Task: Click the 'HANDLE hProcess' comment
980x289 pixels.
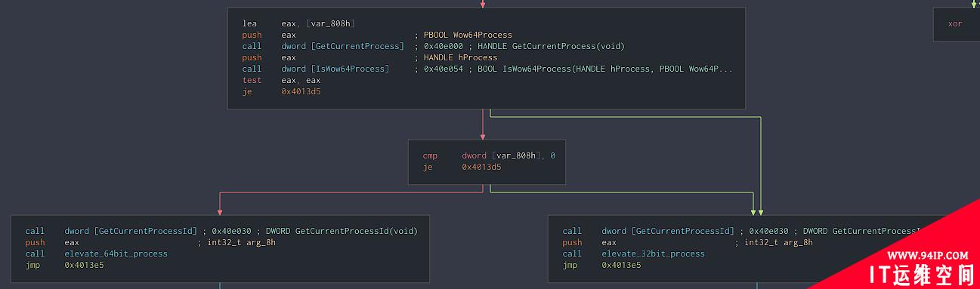Action: [x=460, y=57]
